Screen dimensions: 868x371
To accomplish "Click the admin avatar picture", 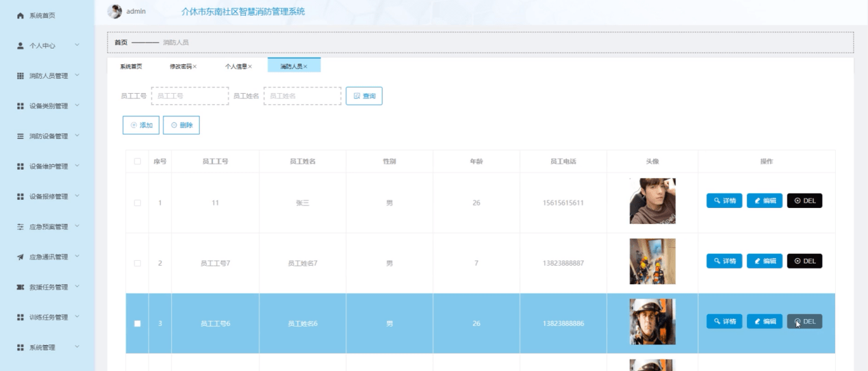I will pos(115,11).
